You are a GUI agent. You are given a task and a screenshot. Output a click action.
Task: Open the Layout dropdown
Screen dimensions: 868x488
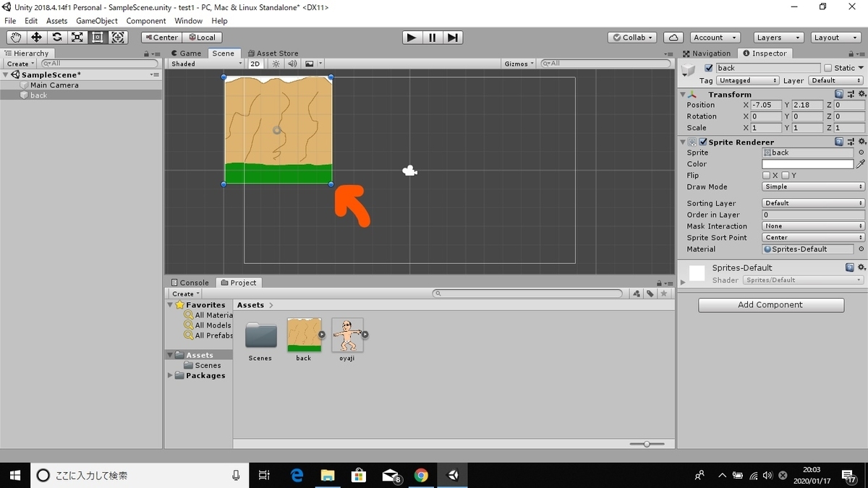835,38
